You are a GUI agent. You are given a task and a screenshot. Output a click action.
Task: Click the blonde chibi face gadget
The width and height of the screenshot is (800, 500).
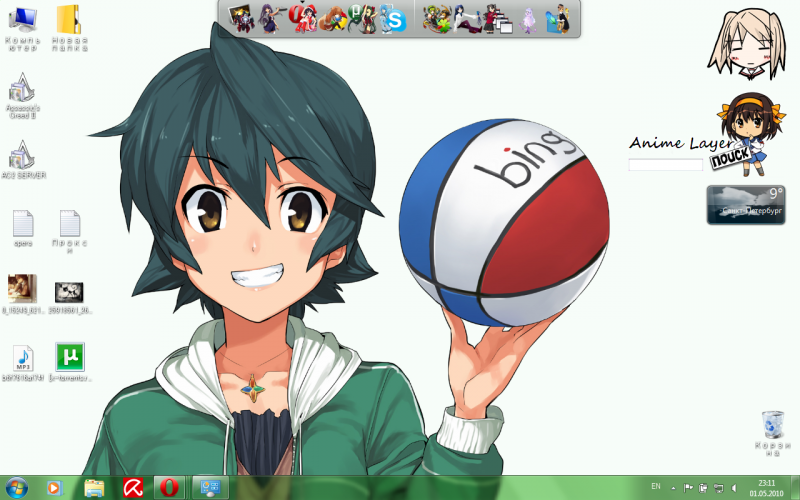click(747, 44)
